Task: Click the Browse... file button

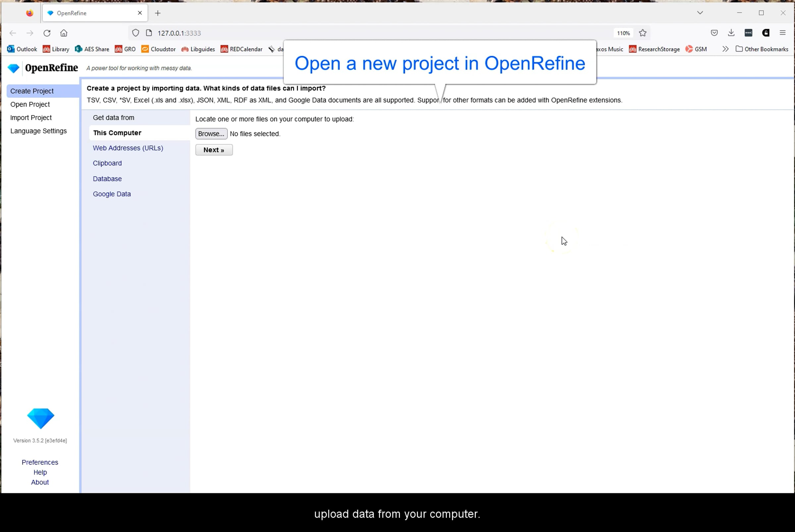Action: pyautogui.click(x=211, y=134)
